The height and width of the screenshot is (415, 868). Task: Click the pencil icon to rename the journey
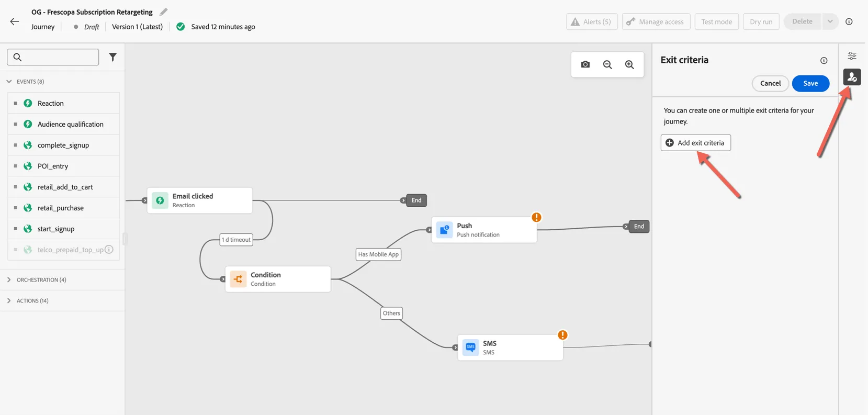[164, 12]
